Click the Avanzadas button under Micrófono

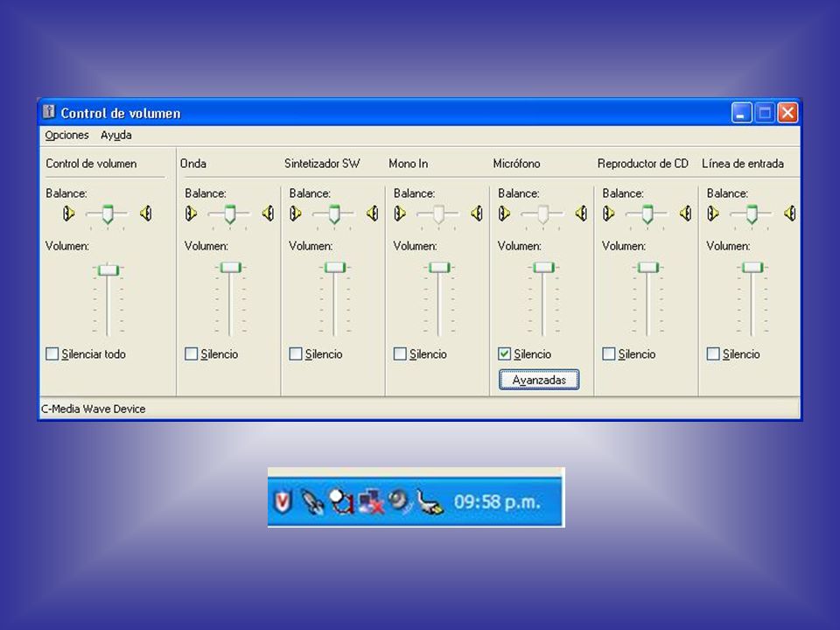539,379
